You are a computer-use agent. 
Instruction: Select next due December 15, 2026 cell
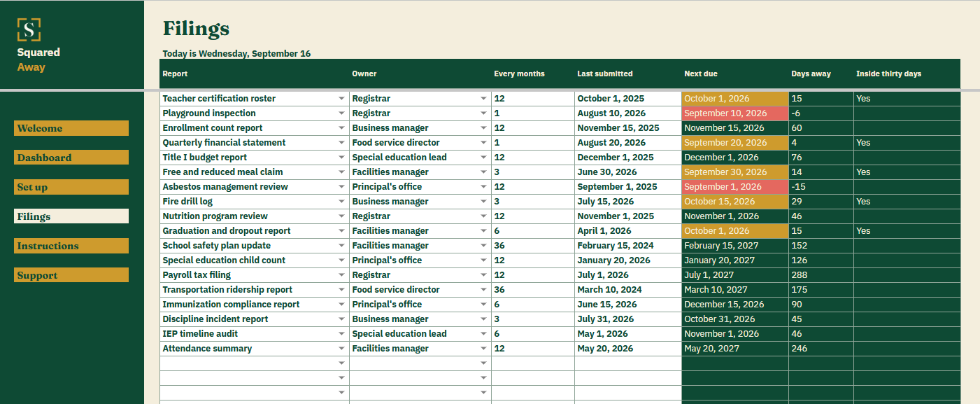[x=735, y=305]
